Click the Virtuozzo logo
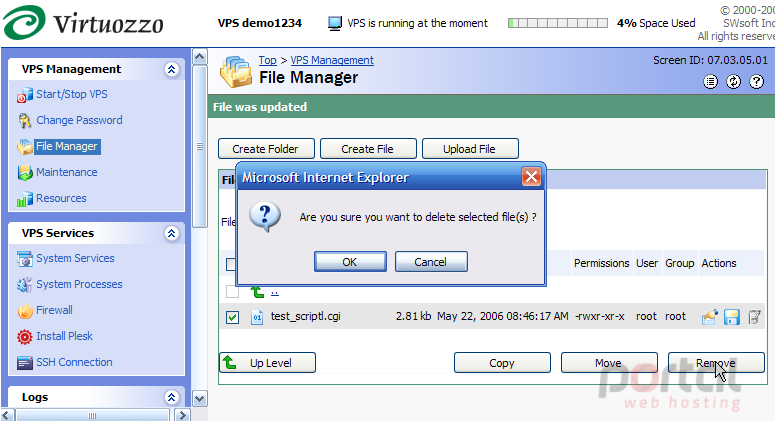This screenshot has width=776, height=422. point(83,22)
